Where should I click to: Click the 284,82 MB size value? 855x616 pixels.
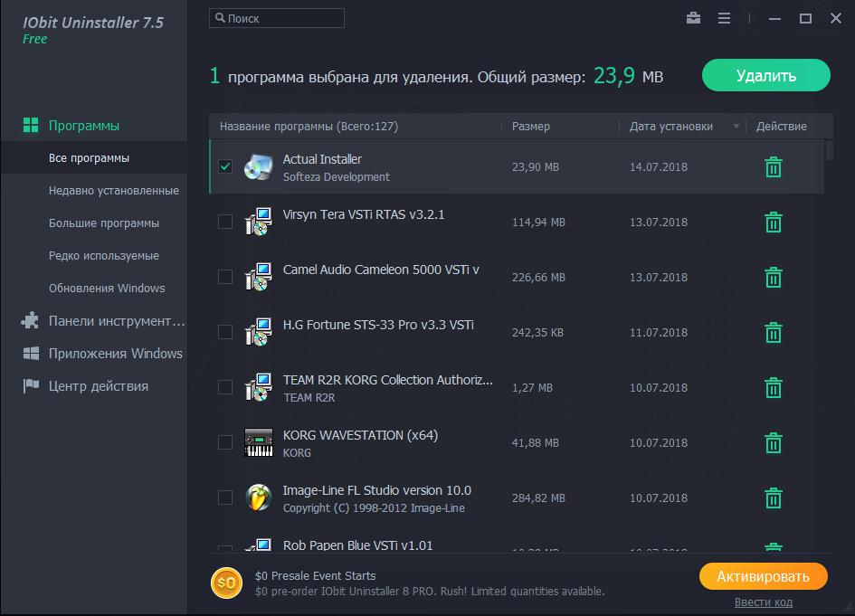pyautogui.click(x=538, y=498)
